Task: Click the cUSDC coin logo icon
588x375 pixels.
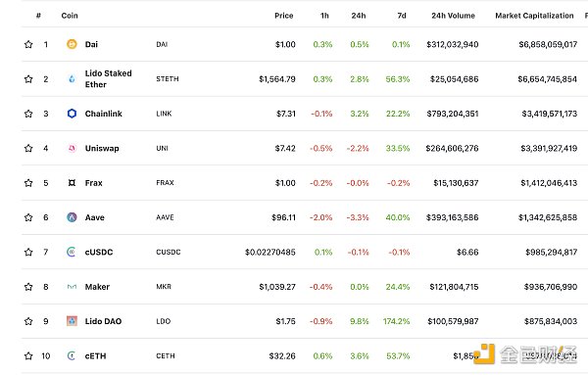Action: [x=72, y=252]
